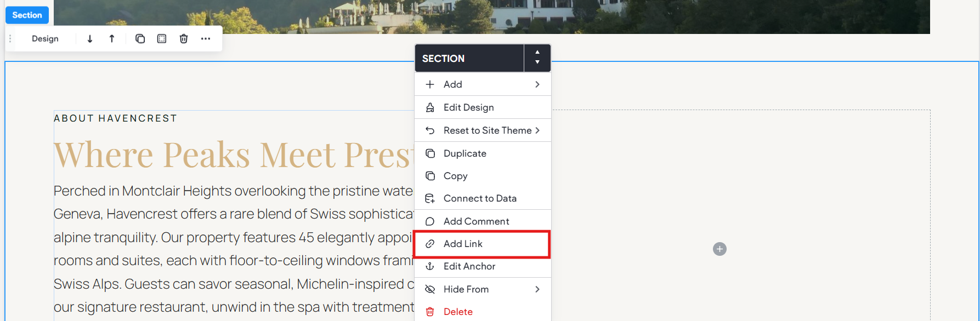Image resolution: width=980 pixels, height=321 pixels.
Task: Choose Connect to Data
Action: coord(483,198)
